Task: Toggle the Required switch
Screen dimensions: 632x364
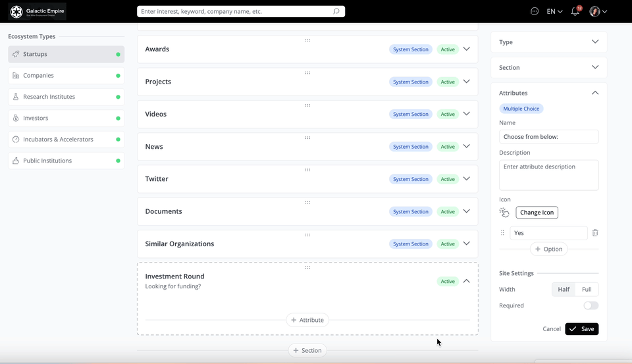Action: coord(591,305)
